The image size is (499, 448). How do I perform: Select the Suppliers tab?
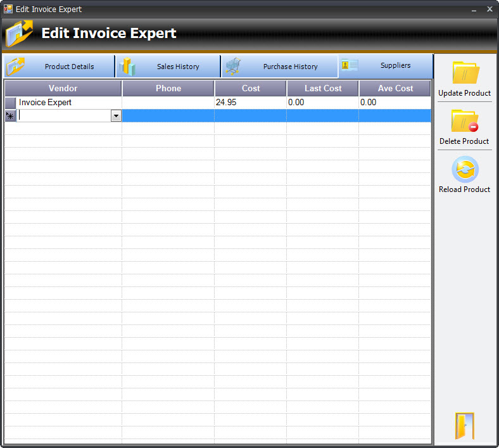click(x=386, y=66)
